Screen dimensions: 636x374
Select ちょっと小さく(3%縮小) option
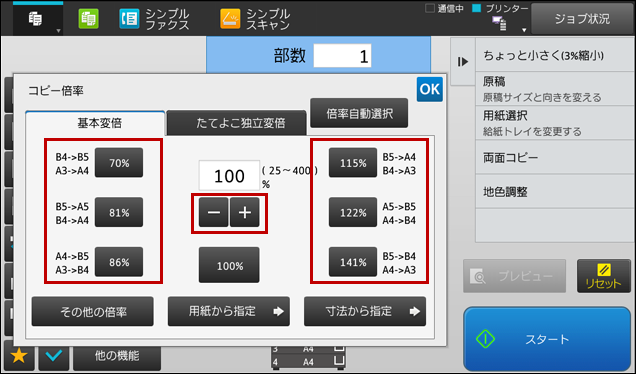click(555, 56)
